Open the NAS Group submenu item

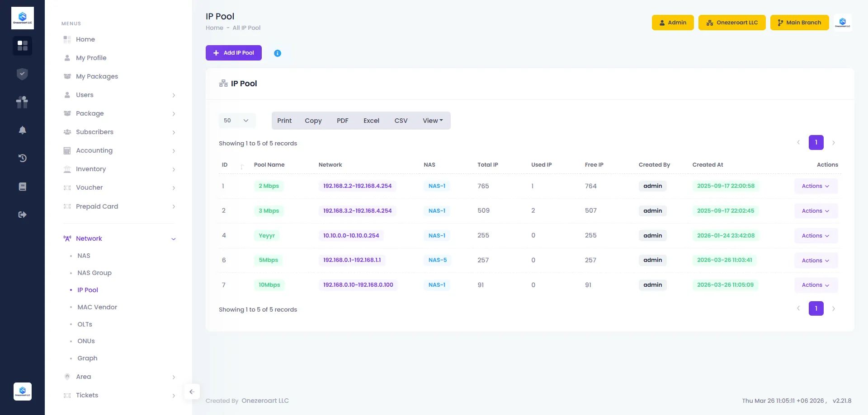click(94, 273)
